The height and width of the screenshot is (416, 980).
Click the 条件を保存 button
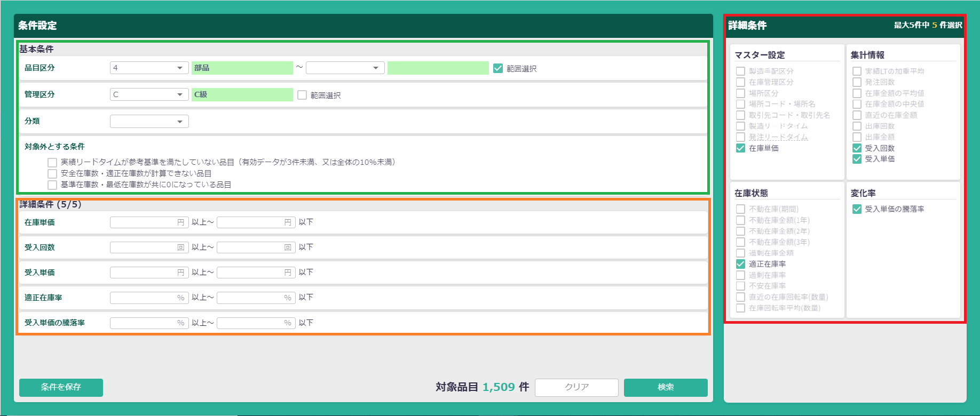tap(61, 387)
